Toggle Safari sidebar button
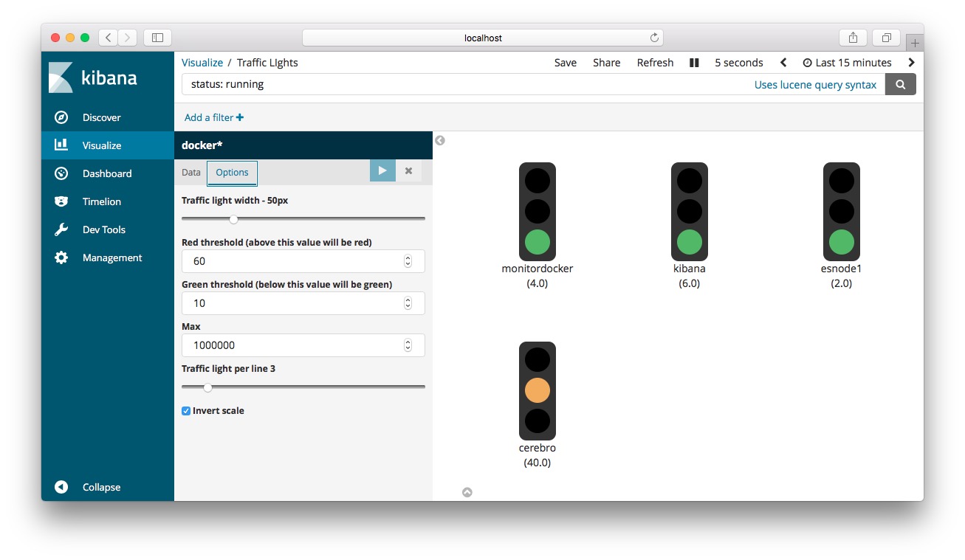This screenshot has height=560, width=965. point(157,38)
